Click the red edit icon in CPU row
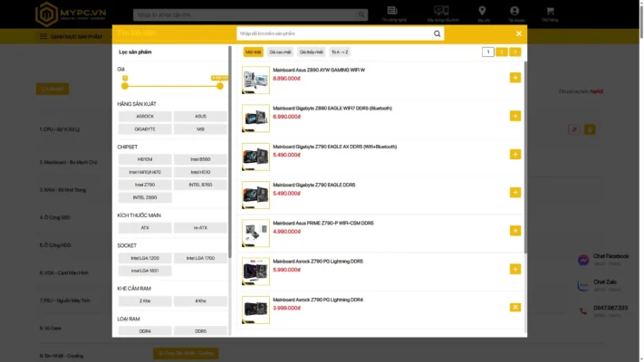This screenshot has height=362, width=644. click(x=574, y=129)
